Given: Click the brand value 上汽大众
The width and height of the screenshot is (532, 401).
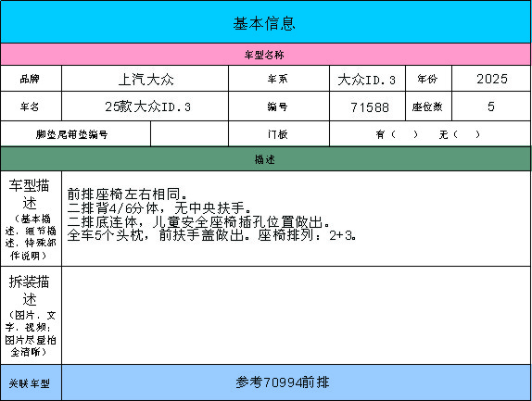Looking at the screenshot, I should (146, 79).
